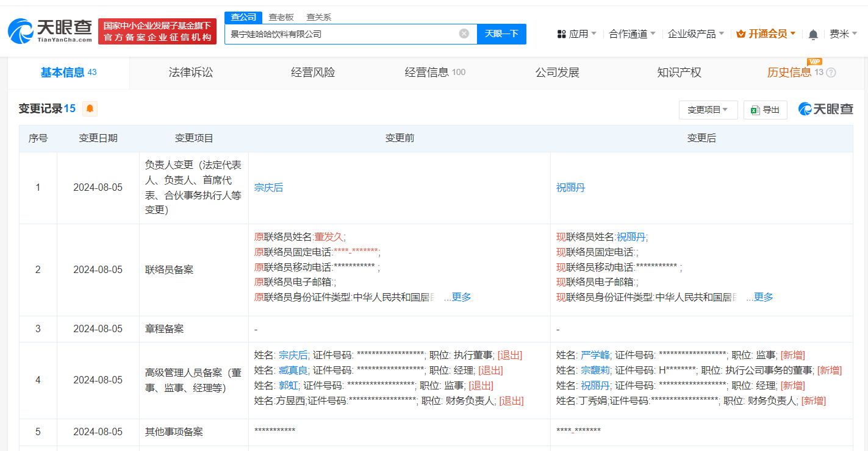Switch to the 查老板 tab
Image resolution: width=868 pixels, height=451 pixels.
[282, 17]
